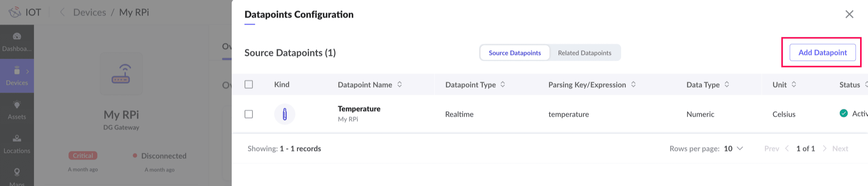Screen dimensions: 868x186
Task: Close the Datapoints Configuration panel
Action: [x=849, y=14]
